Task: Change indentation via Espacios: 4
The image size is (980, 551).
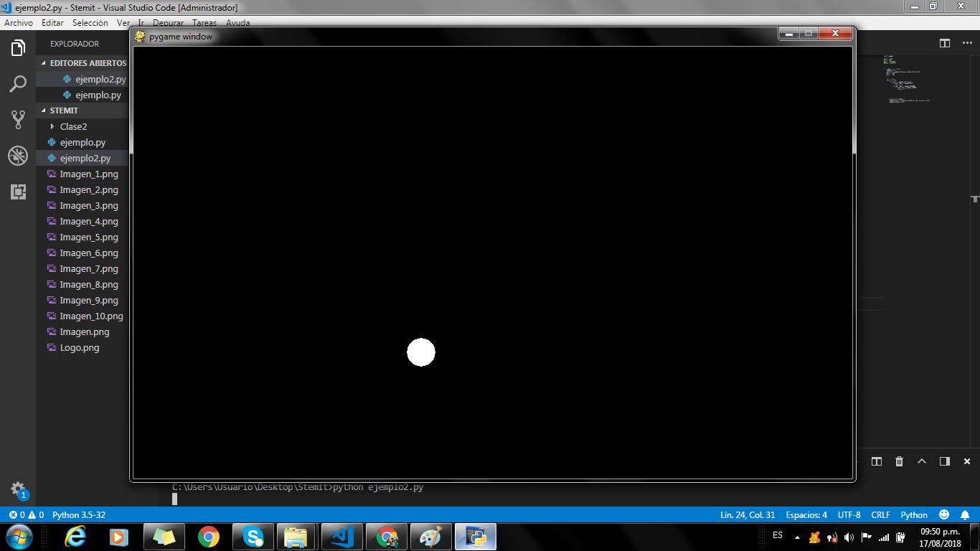Action: coord(806,515)
